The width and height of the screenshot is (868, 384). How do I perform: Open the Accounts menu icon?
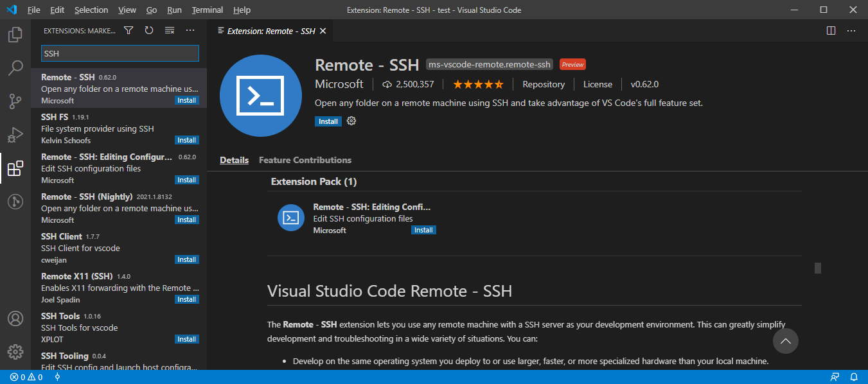point(15,319)
